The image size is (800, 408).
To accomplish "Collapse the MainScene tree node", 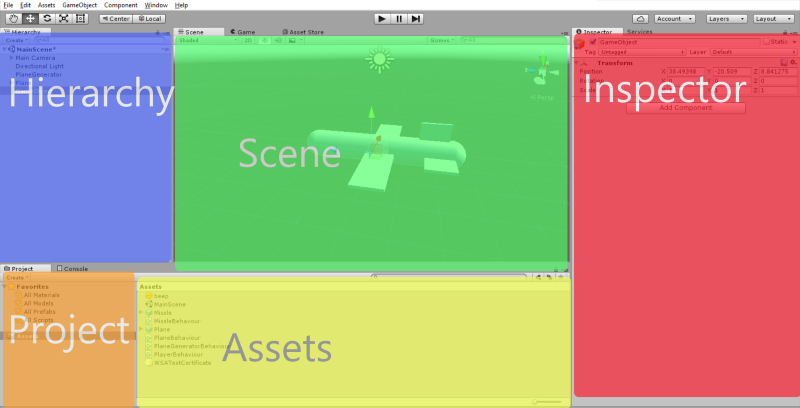I will tap(5, 49).
